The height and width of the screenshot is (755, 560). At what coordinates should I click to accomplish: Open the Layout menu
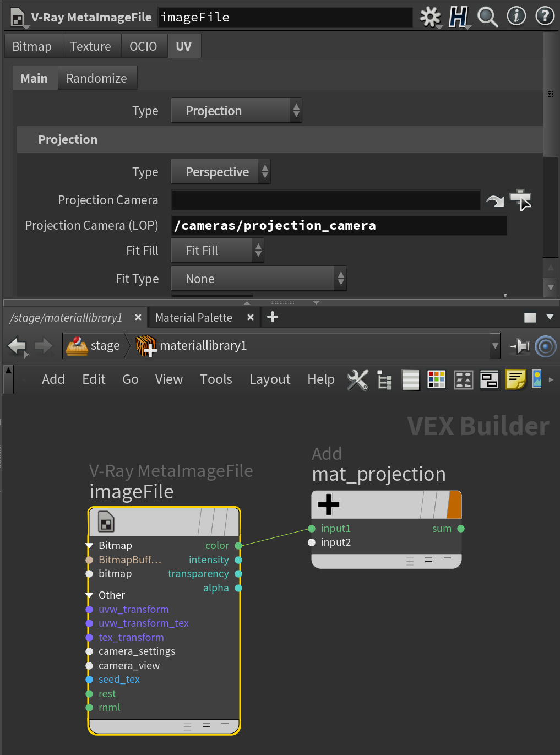[x=270, y=379]
